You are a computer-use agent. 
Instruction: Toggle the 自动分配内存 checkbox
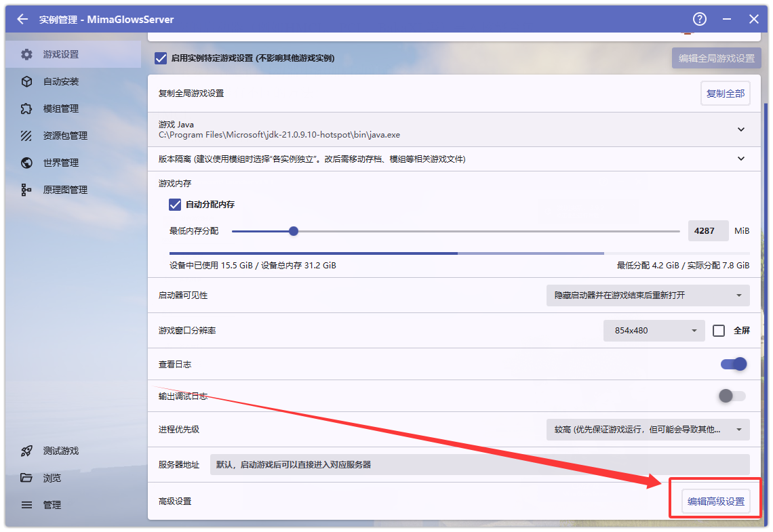point(175,204)
